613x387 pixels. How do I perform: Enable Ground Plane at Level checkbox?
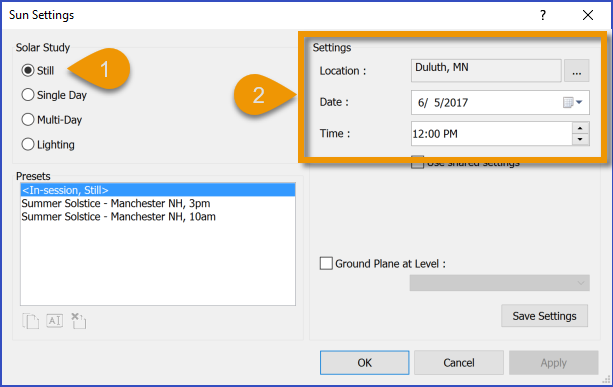coord(326,263)
